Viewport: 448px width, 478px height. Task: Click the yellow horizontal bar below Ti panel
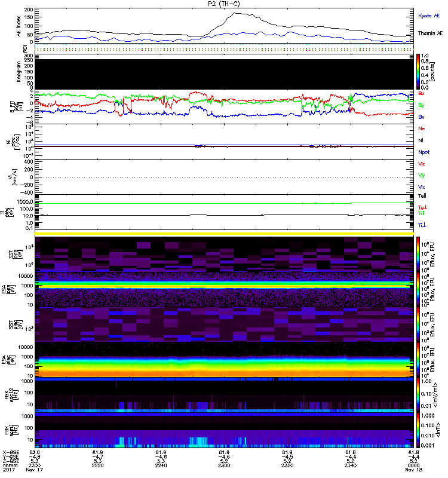tap(224, 234)
